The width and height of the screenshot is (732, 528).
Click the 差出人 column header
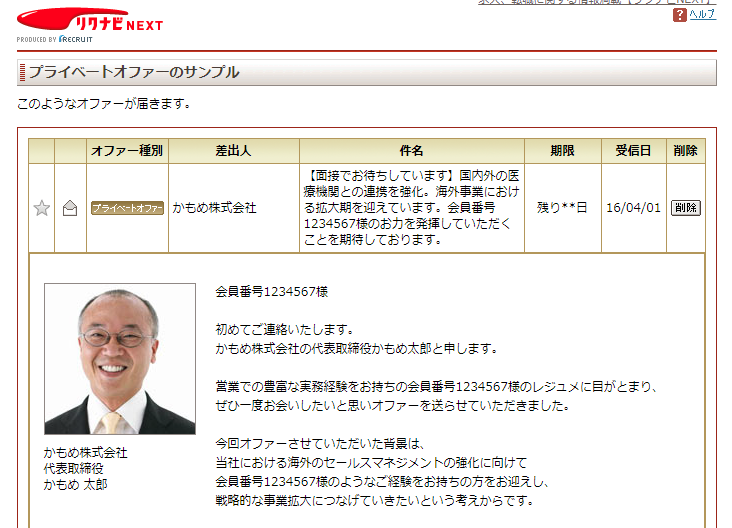tap(233, 151)
